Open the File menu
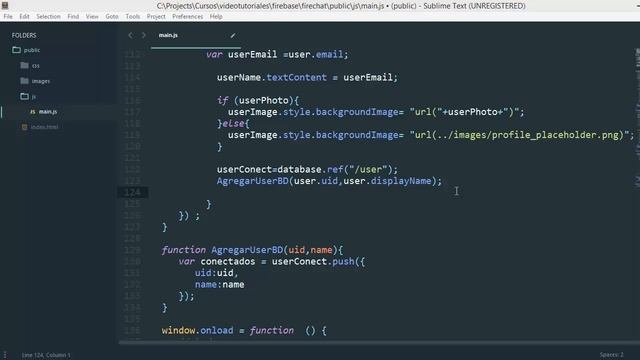The image size is (640, 360). 8,16
